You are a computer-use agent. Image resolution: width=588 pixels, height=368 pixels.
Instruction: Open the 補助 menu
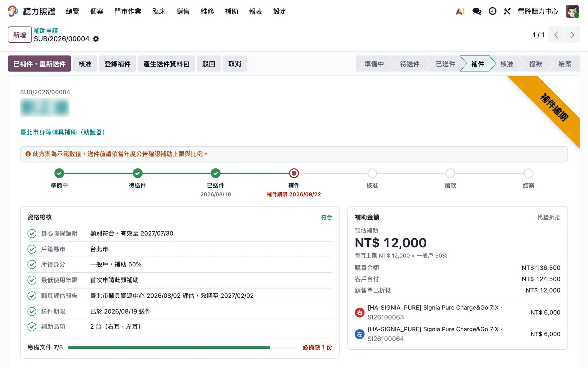click(231, 11)
